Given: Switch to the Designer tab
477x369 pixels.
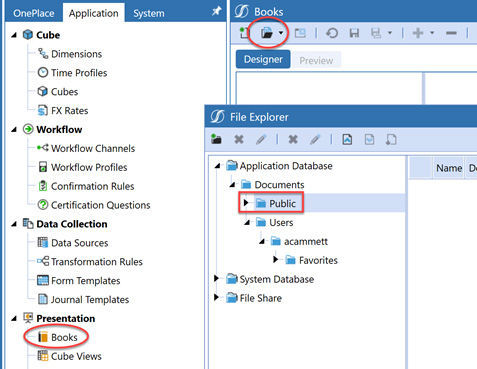Looking at the screenshot, I should point(263,59).
